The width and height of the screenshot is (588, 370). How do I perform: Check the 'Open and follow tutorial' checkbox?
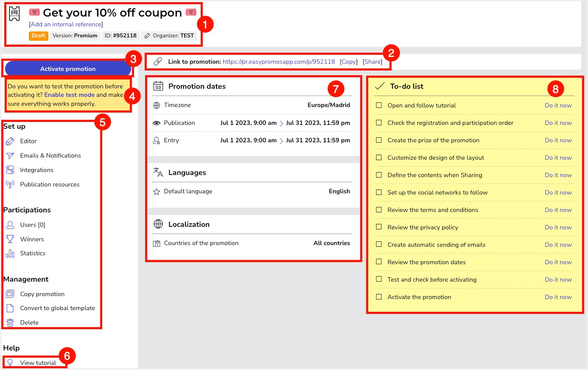[x=379, y=105]
